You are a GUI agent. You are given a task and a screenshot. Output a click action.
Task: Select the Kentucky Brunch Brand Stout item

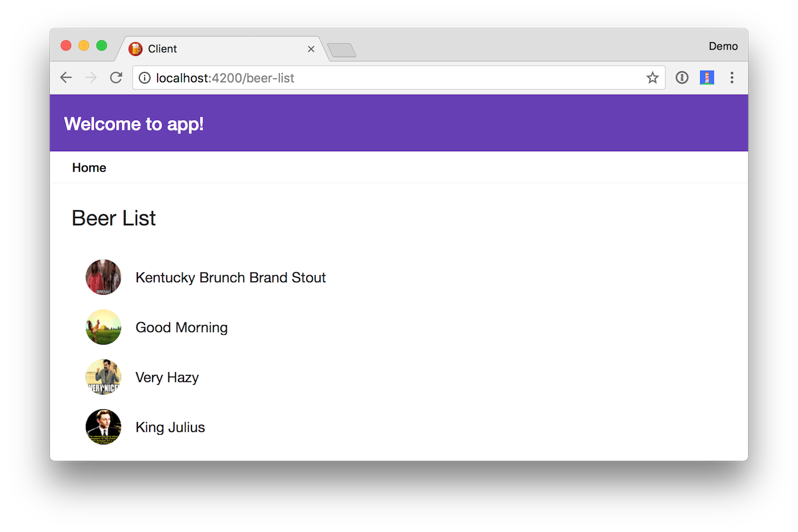(x=230, y=278)
